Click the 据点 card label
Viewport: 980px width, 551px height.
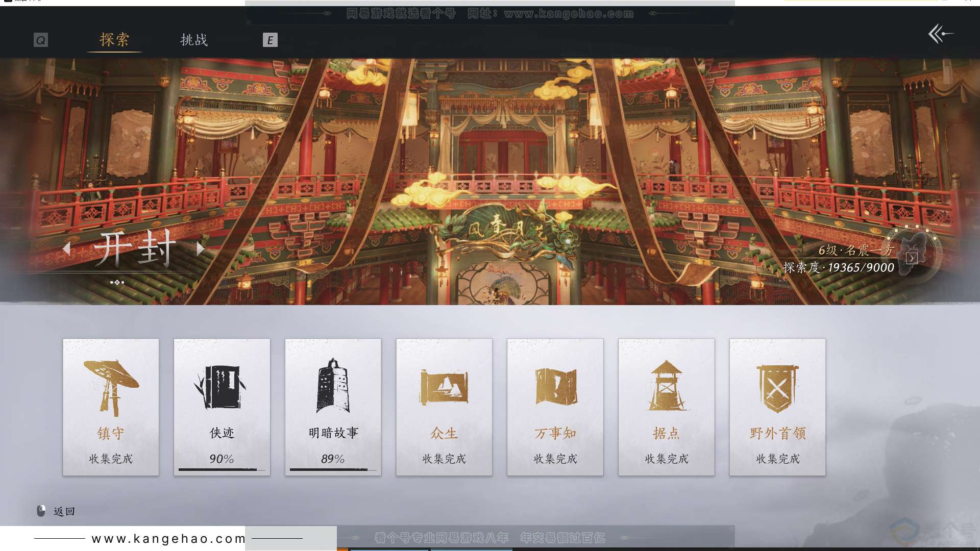pos(667,433)
